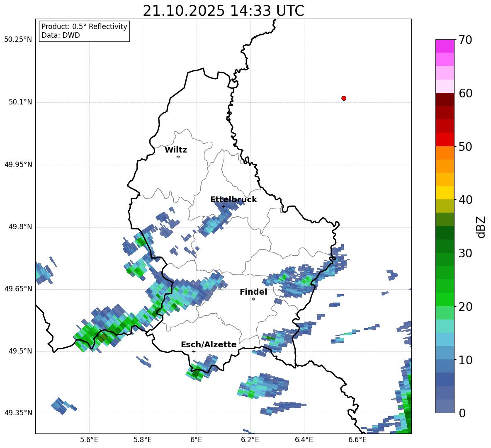
Task: Click the 5.6°E longitude label
Action: coord(89,440)
